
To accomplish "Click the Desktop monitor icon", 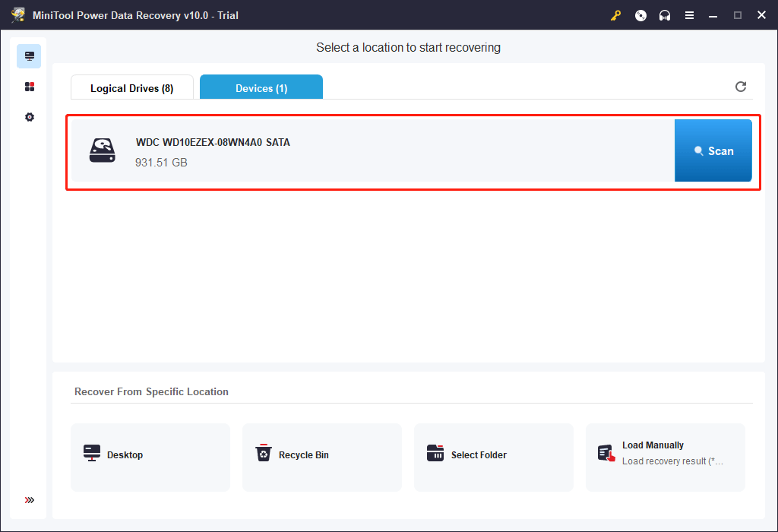I will [x=92, y=453].
